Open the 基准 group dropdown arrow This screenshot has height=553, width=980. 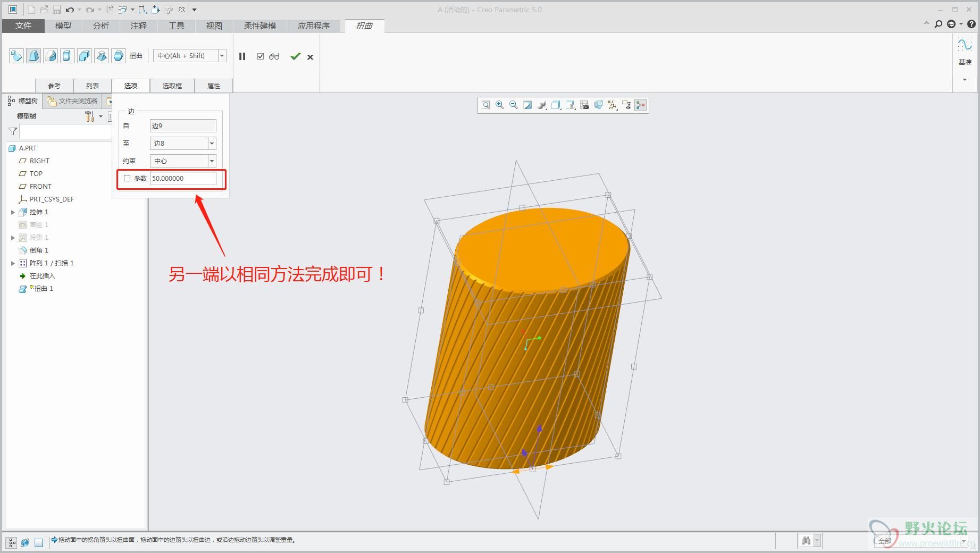pos(965,80)
